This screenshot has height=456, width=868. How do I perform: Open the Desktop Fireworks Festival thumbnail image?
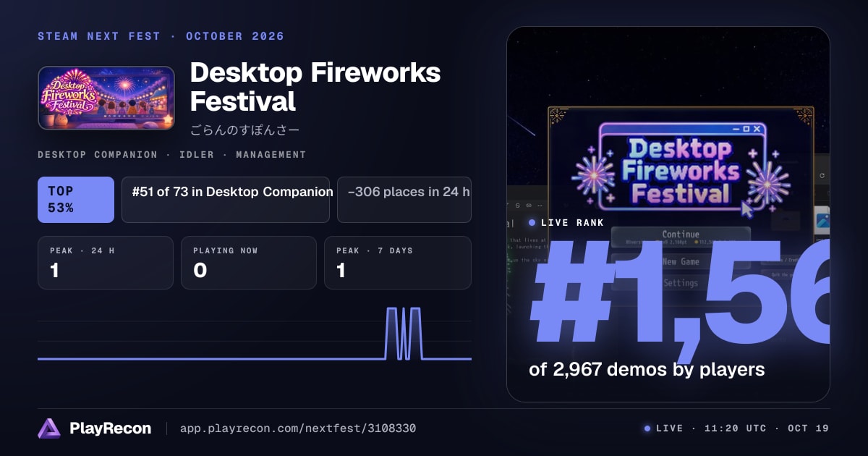point(106,98)
